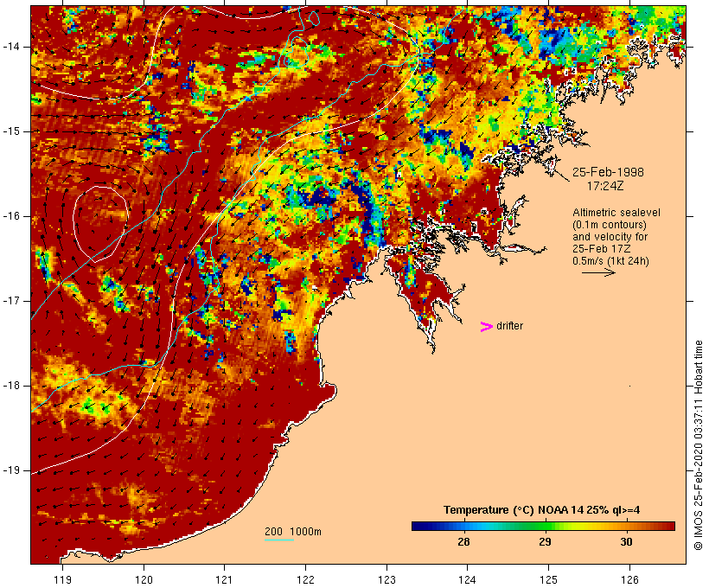Click the longitude label '123'

(386, 579)
